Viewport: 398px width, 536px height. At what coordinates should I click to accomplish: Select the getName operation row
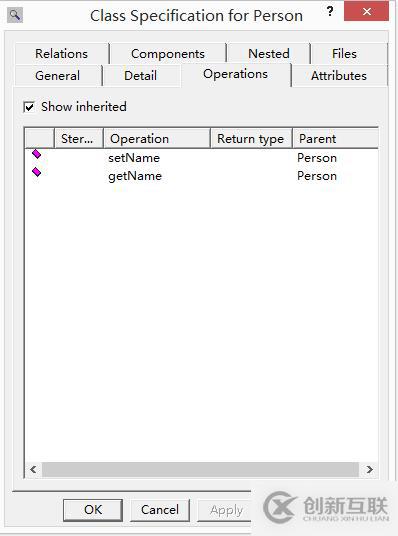(x=201, y=176)
